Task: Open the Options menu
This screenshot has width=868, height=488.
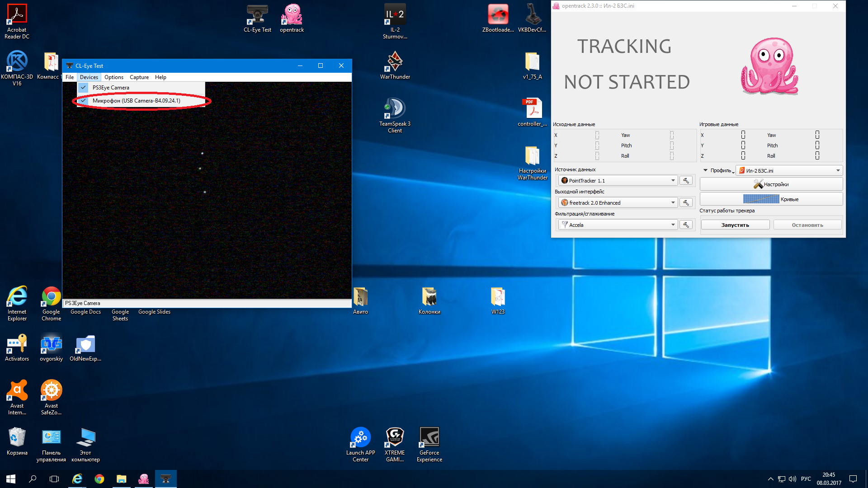Action: (x=114, y=77)
